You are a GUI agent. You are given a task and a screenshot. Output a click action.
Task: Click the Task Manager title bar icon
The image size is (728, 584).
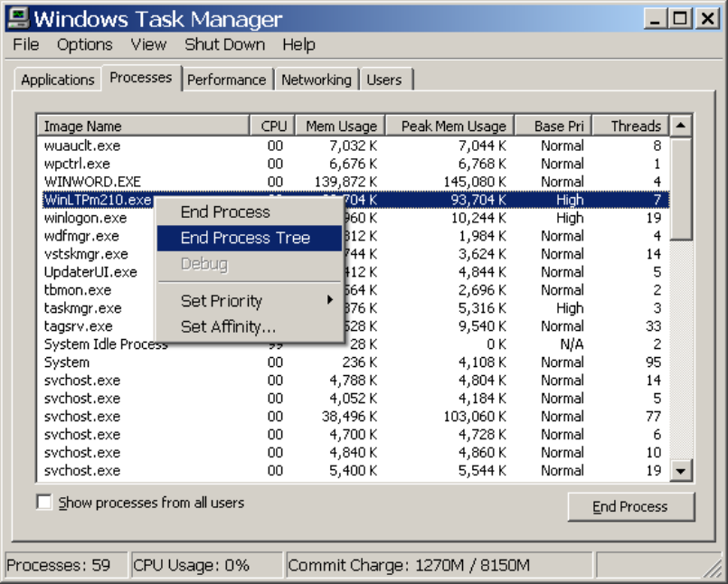(x=16, y=17)
